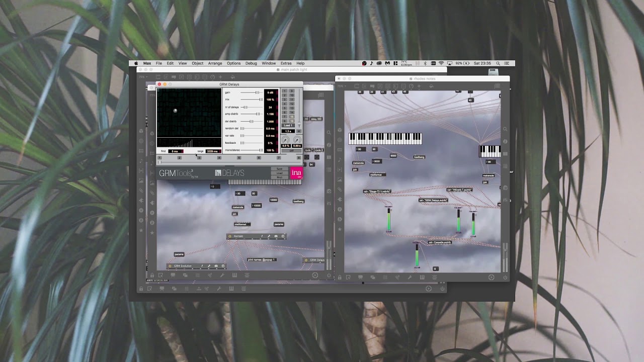The width and height of the screenshot is (644, 362).
Task: Click the del distrib slider handle
Action: pos(252,121)
